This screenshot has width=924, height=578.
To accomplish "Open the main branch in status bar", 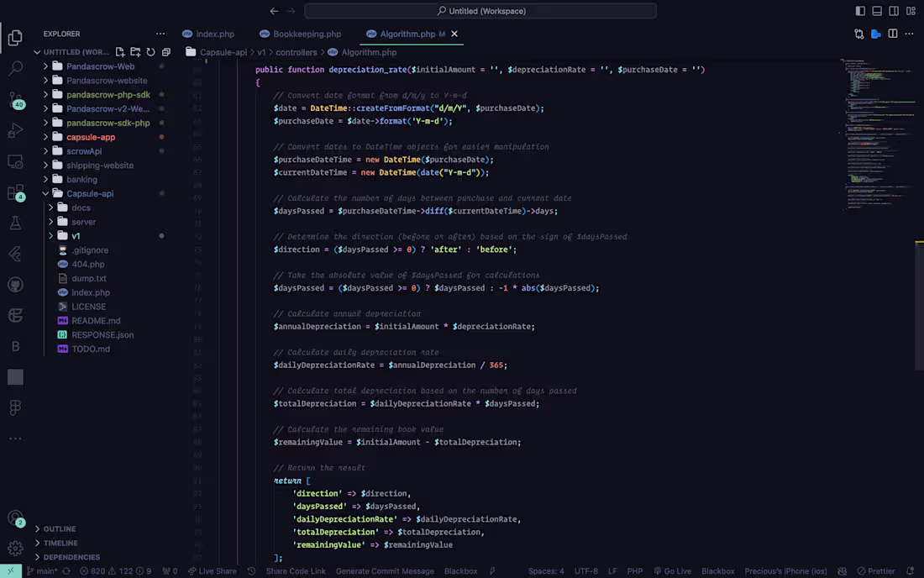I will click(42, 571).
